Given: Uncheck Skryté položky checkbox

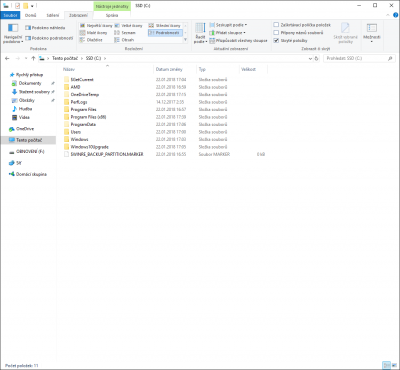Looking at the screenshot, I should tap(276, 40).
